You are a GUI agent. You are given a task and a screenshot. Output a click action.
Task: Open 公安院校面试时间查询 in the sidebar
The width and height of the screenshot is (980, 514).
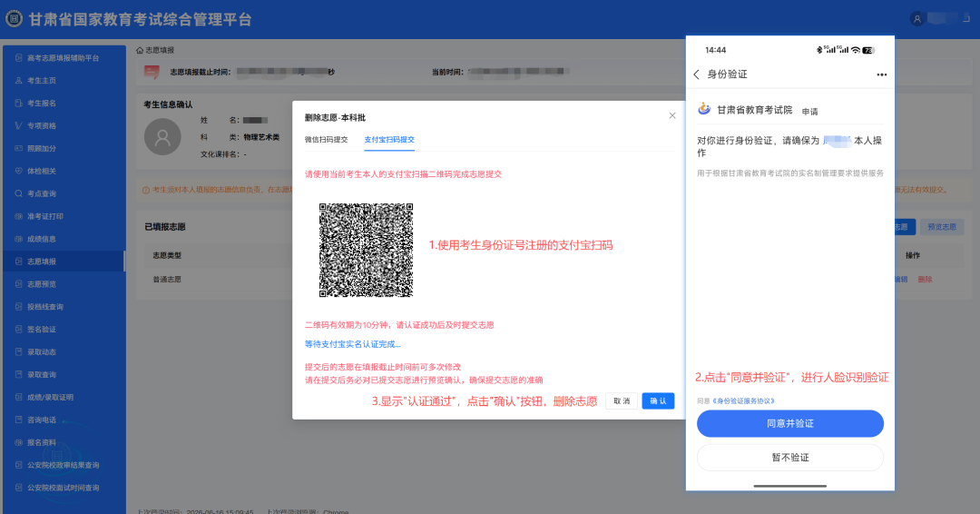point(64,488)
